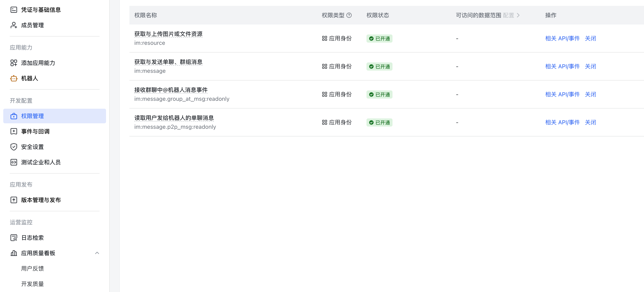Click the log search icon

point(14,238)
